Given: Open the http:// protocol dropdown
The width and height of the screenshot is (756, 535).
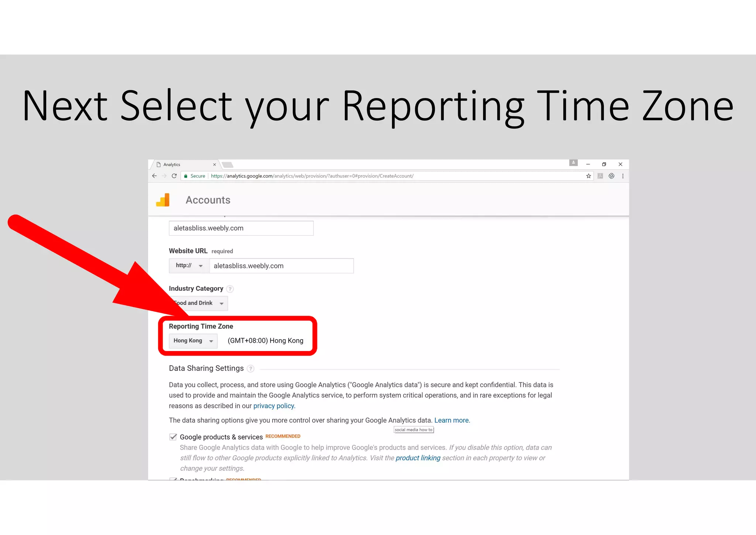Looking at the screenshot, I should click(189, 266).
